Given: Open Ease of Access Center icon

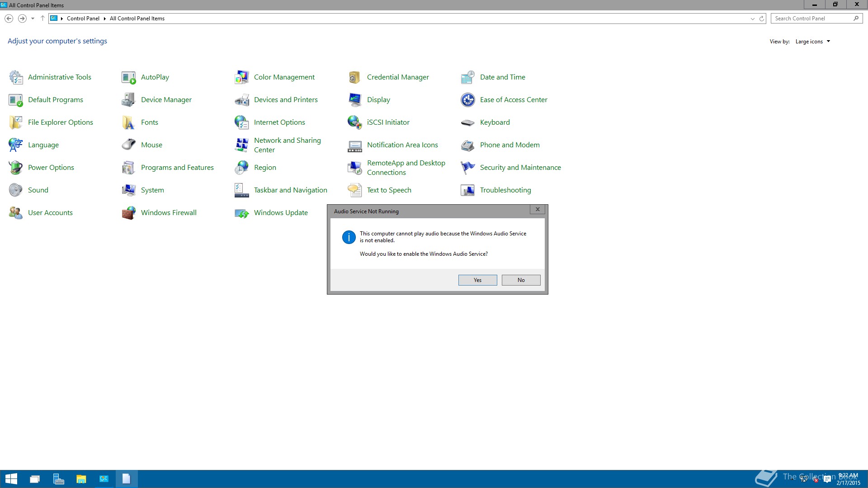Looking at the screenshot, I should (468, 100).
